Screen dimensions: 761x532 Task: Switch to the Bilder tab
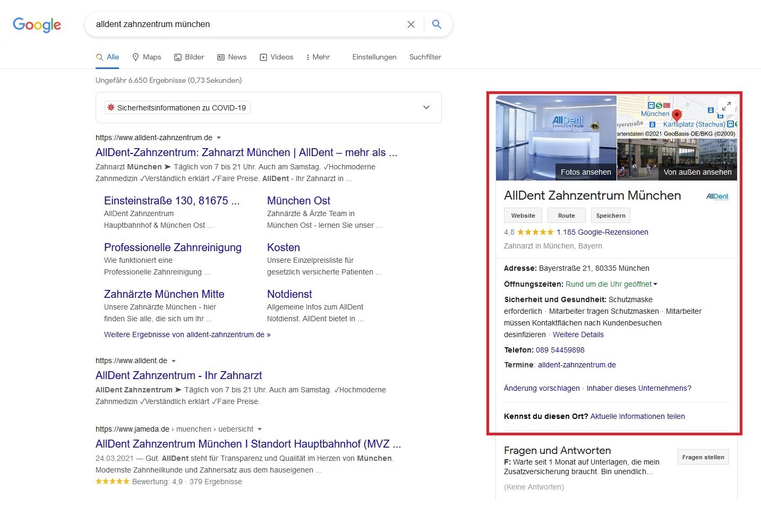pos(189,57)
